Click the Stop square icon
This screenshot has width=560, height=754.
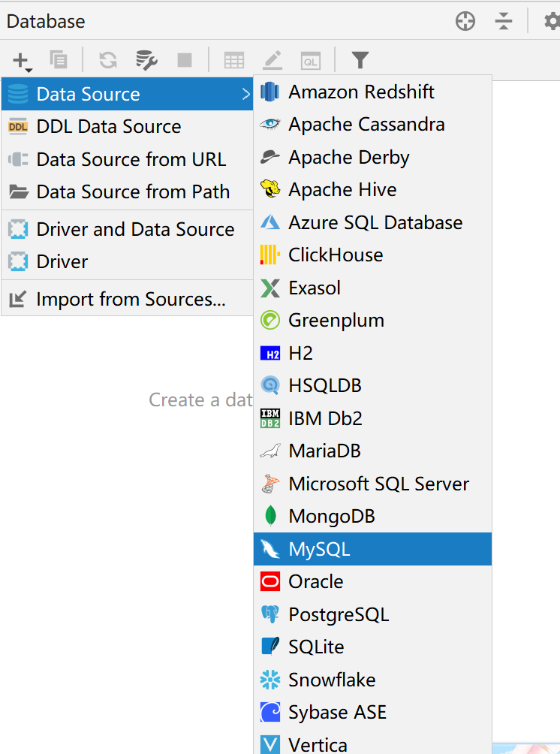click(184, 60)
